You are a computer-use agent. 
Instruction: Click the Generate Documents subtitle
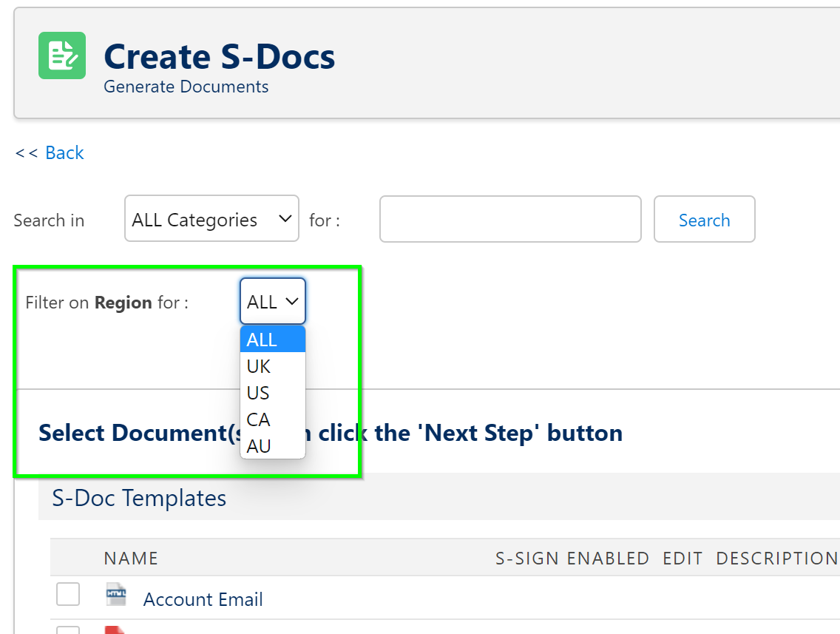click(x=186, y=87)
